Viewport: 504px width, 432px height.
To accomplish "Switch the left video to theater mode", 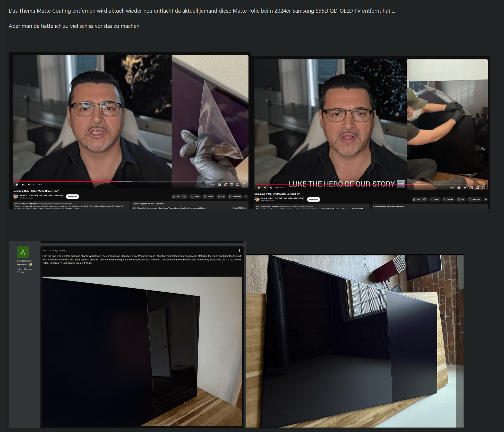I will pos(238,185).
